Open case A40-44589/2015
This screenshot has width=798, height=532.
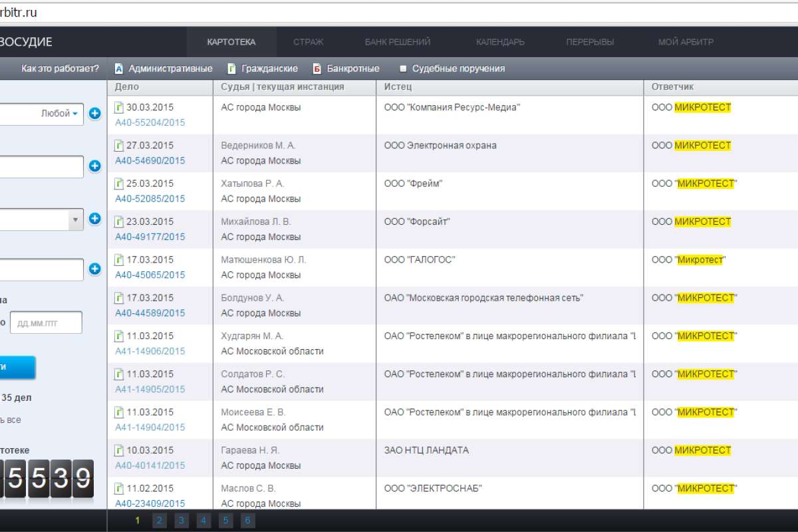point(150,313)
